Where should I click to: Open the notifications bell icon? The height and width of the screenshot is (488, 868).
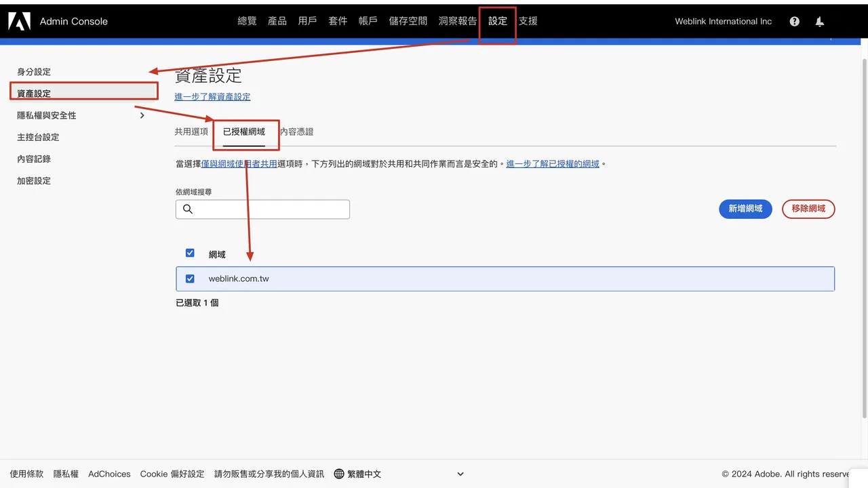[820, 21]
